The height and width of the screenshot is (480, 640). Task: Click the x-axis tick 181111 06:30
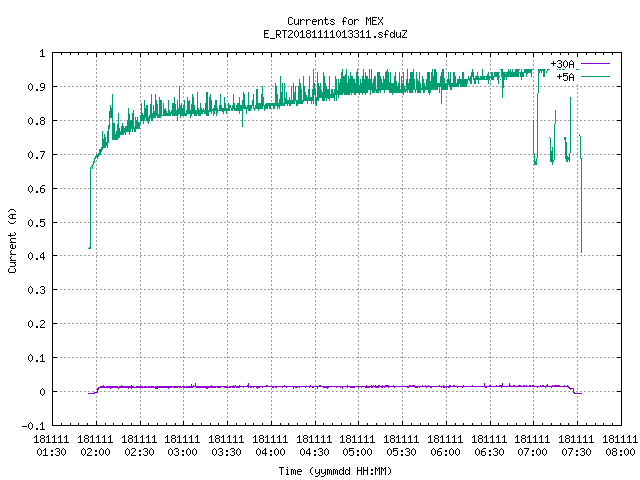click(x=489, y=446)
